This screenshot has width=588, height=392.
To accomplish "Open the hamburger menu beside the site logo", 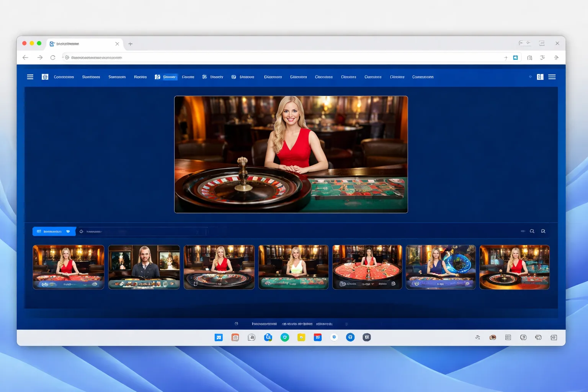I will coord(30,77).
